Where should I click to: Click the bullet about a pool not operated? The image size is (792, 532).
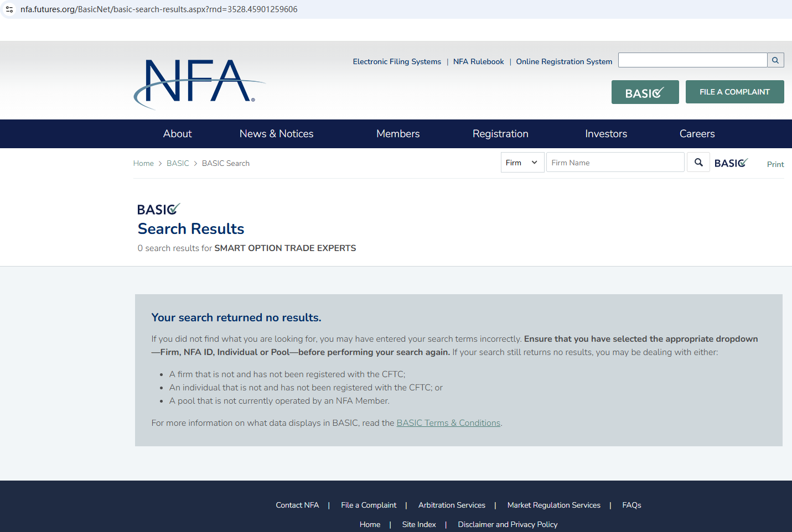pyautogui.click(x=279, y=401)
